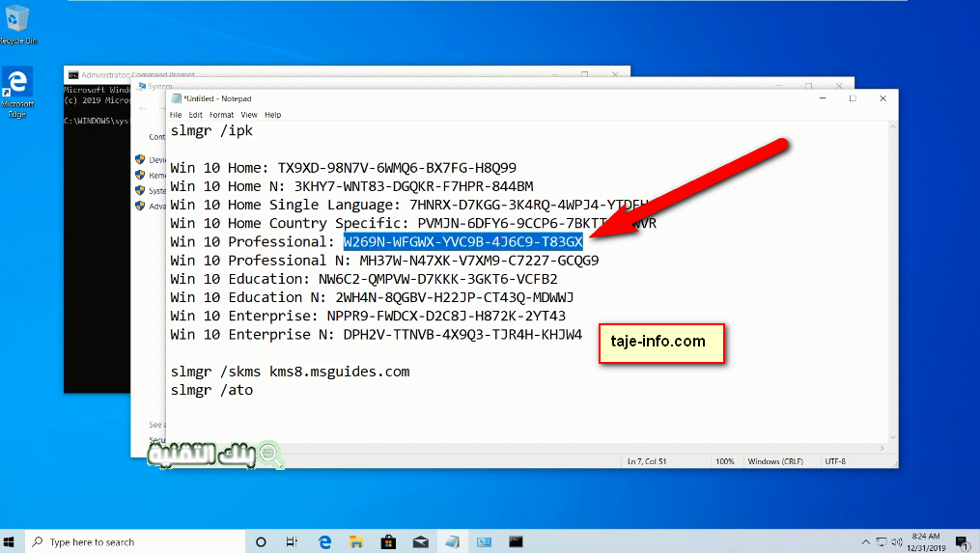Close the System window
This screenshot has height=553, width=980.
coord(839,85)
